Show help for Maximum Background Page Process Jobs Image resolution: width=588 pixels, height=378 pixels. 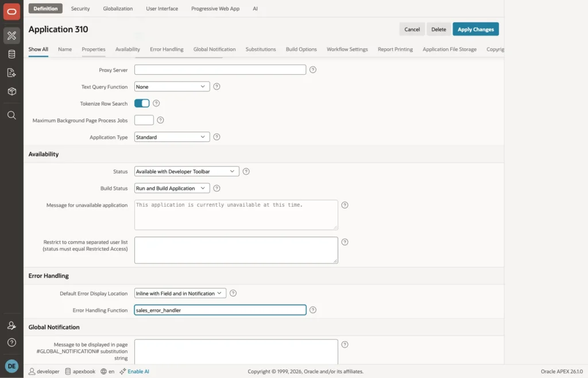tap(161, 120)
